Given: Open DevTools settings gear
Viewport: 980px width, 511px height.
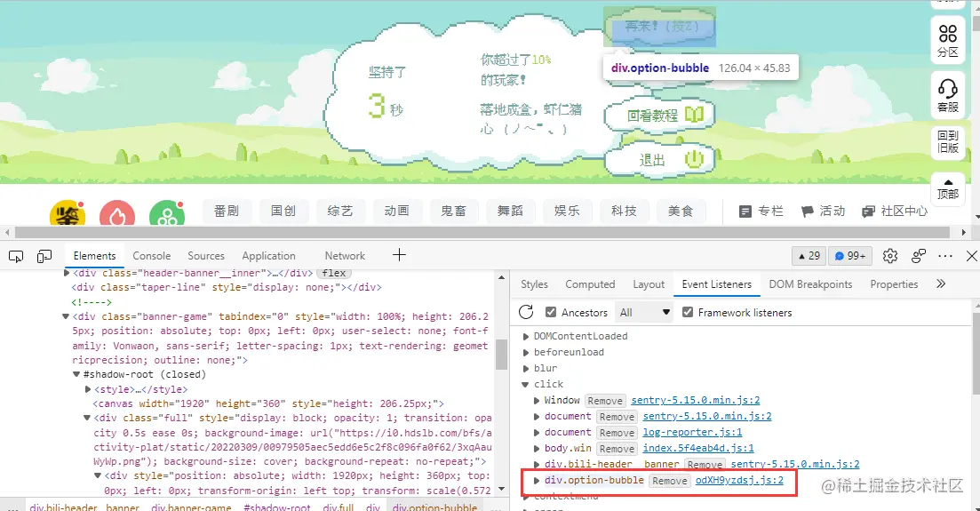Looking at the screenshot, I should click(890, 256).
